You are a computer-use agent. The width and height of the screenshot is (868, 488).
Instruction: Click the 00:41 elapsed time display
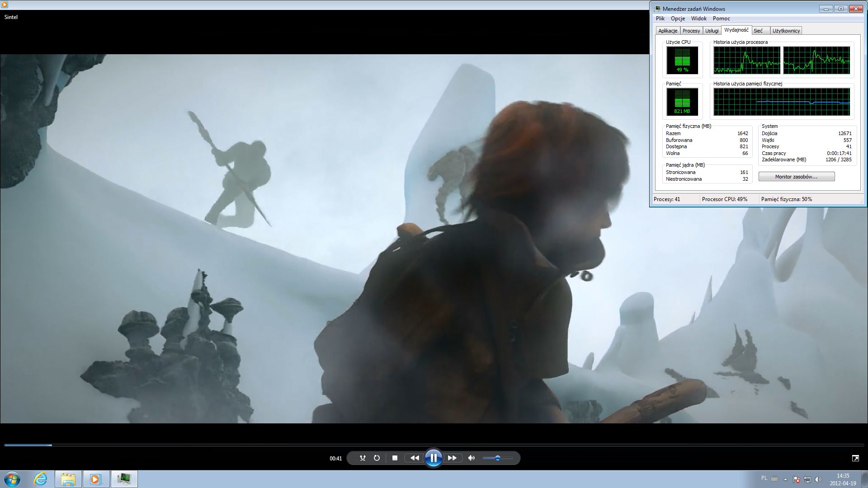pos(336,459)
